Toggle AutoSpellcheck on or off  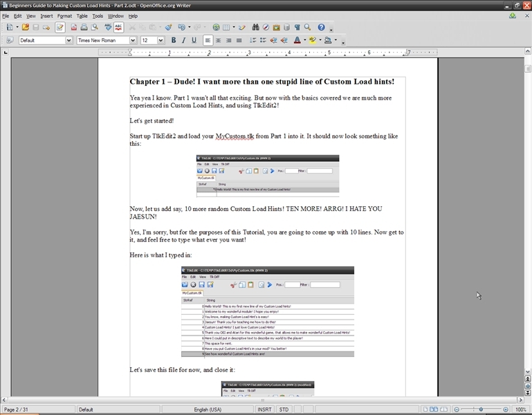[118, 28]
